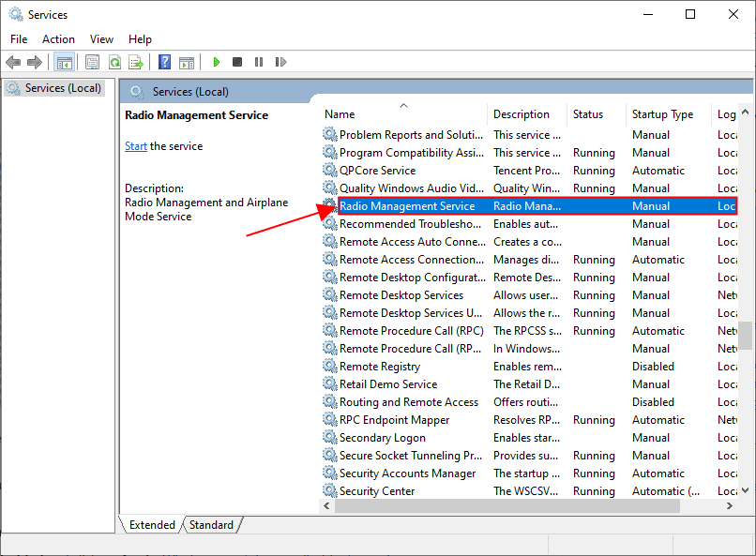Click gear icon of Remote Desktop Services
The width and height of the screenshot is (756, 556).
330,294
